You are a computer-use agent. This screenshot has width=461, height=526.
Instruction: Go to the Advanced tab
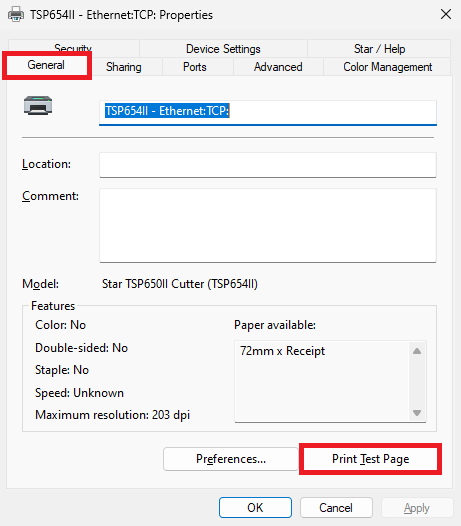278,67
